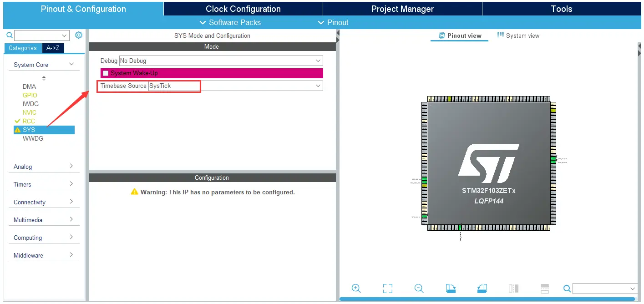644x304 pixels.
Task: Expand the Computing category
Action: [x=71, y=237]
